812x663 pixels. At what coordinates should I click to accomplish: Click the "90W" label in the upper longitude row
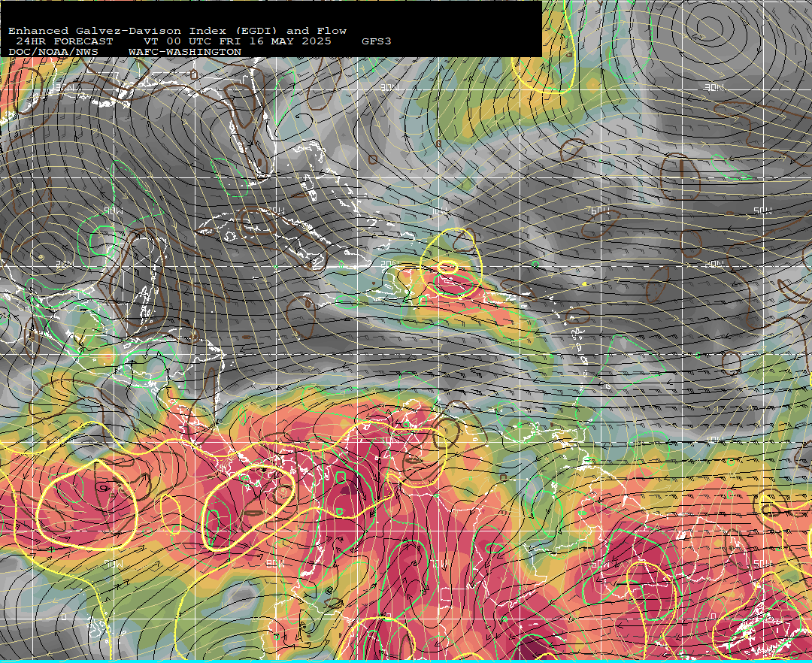point(114,210)
